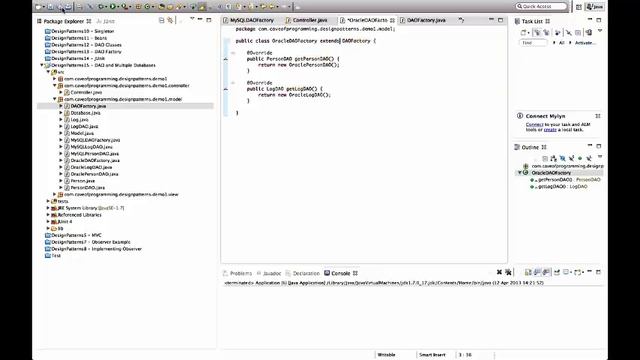Viewport: 640px width, 360px height.
Task: Click the Activate... link in Task List
Action: tap(585, 42)
